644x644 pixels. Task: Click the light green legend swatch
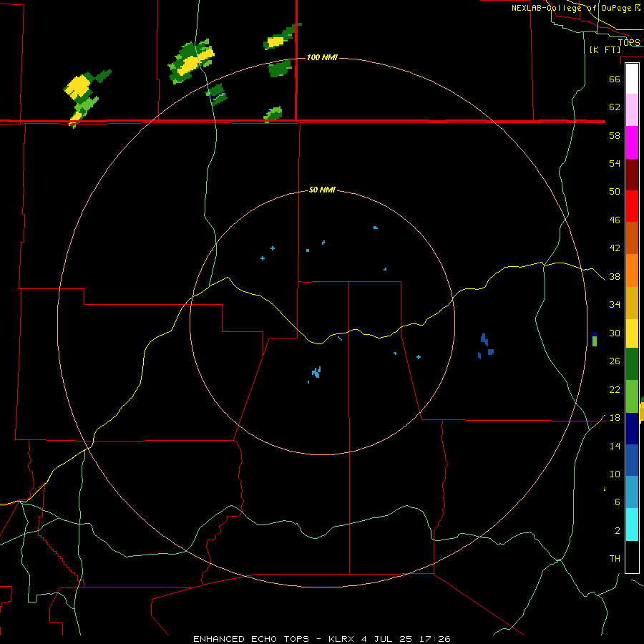[632, 396]
